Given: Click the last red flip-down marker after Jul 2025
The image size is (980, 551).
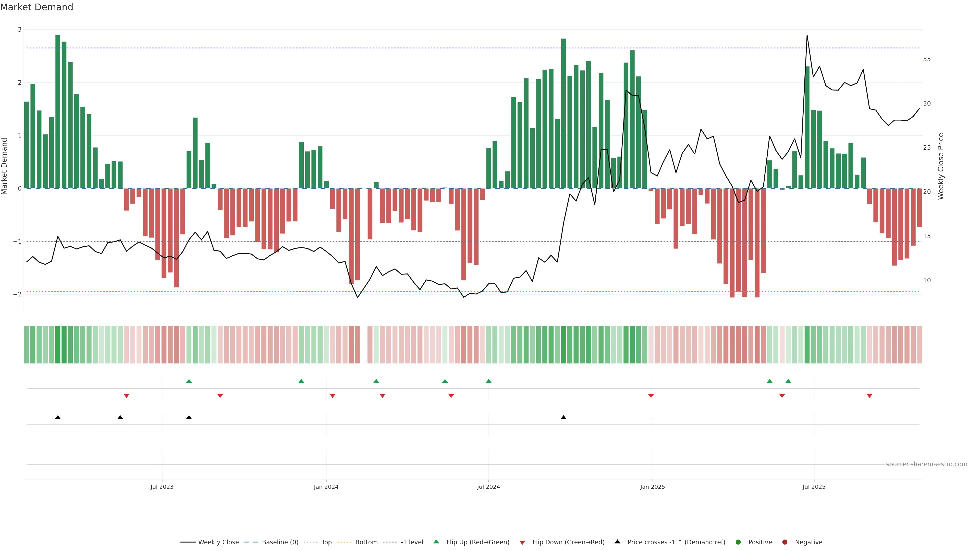Looking at the screenshot, I should pos(869,396).
